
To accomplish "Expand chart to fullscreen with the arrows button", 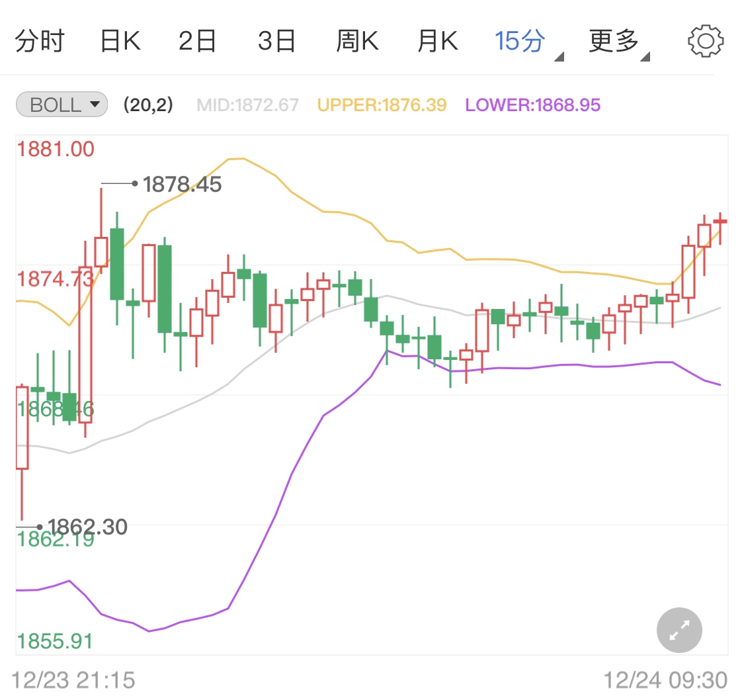I will [x=679, y=630].
